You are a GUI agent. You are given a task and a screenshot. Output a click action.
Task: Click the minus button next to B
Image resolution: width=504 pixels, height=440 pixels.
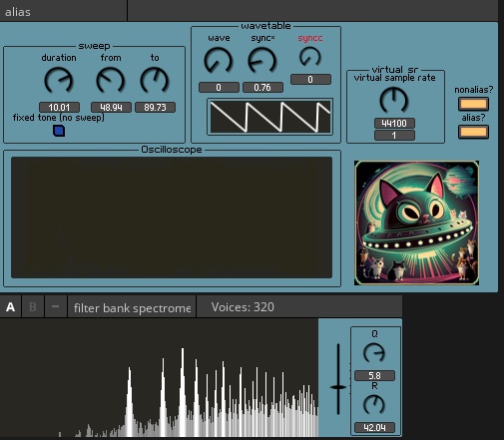tap(55, 307)
